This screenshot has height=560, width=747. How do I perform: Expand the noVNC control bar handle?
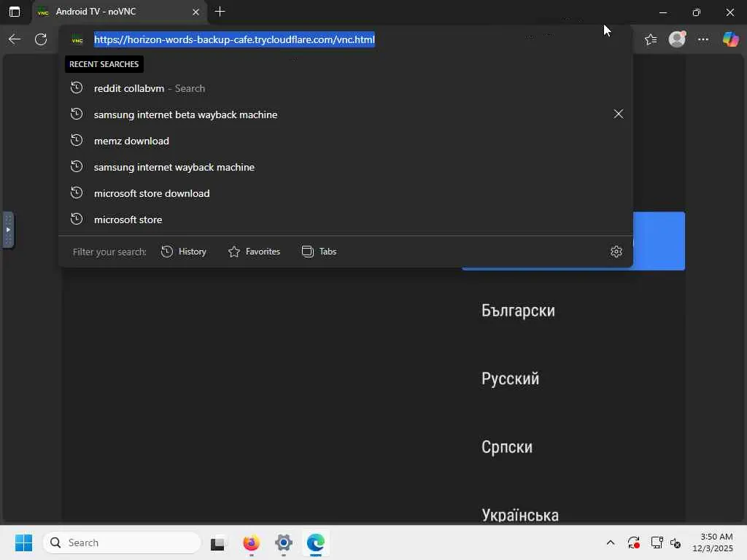tap(8, 230)
